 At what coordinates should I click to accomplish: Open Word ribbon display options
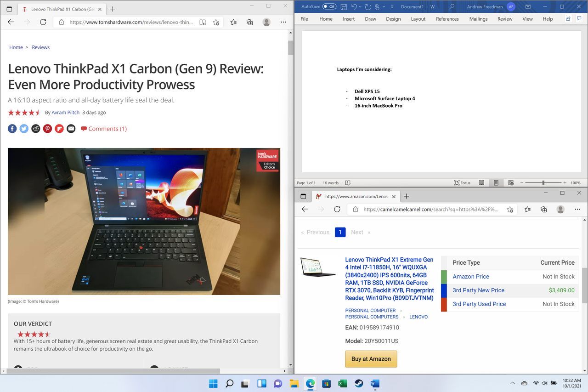pyautogui.click(x=528, y=6)
